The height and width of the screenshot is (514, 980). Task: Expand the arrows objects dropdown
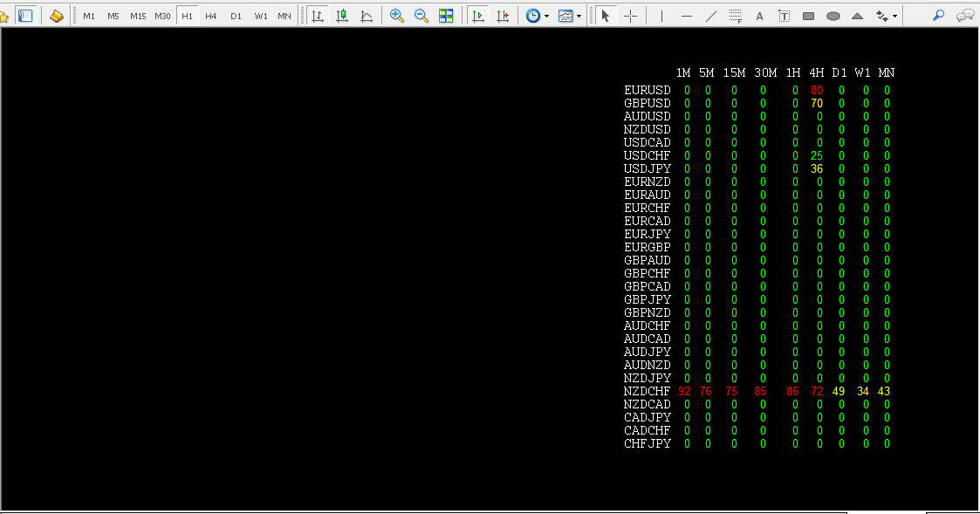895,16
